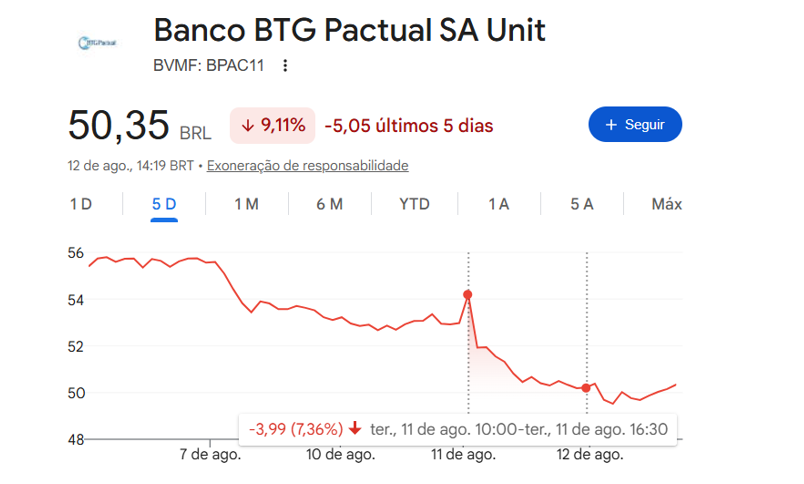Follow the stock with Seguir button
The image size is (804, 484).
point(635,124)
